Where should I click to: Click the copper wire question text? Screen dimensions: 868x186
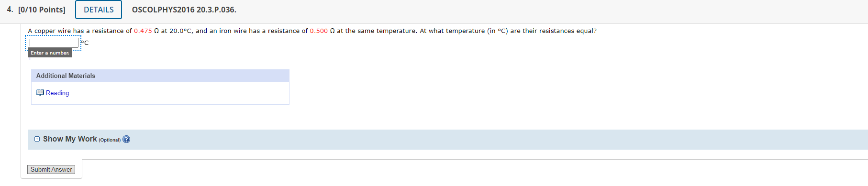click(x=312, y=31)
